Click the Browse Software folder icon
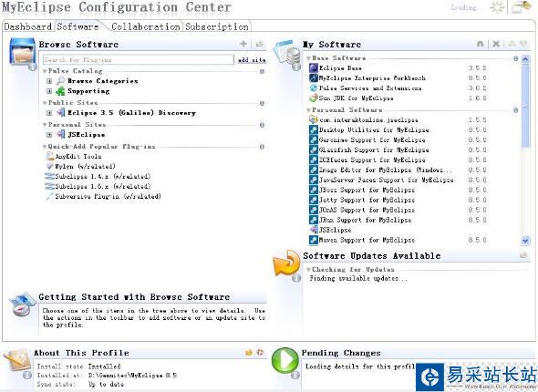Viewport: 538px width, 392px height. [22, 51]
